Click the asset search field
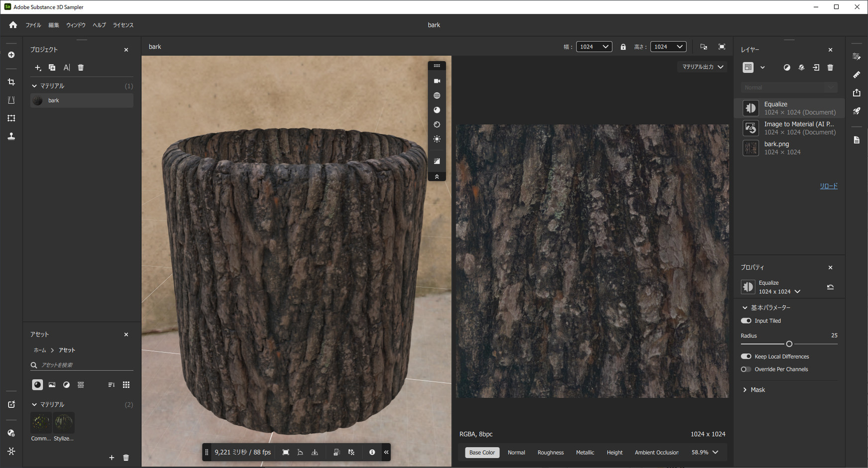Viewport: 868px width, 468px height. [x=82, y=365]
